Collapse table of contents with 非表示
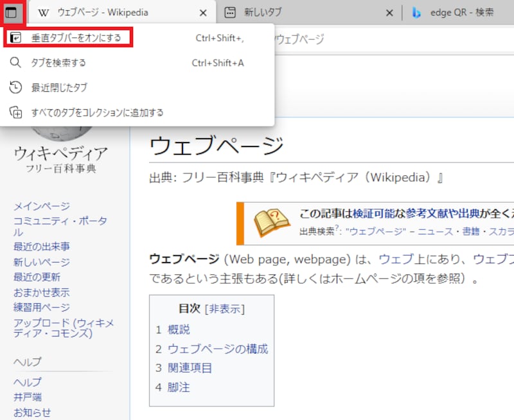The width and height of the screenshot is (514, 420). pyautogui.click(x=225, y=309)
